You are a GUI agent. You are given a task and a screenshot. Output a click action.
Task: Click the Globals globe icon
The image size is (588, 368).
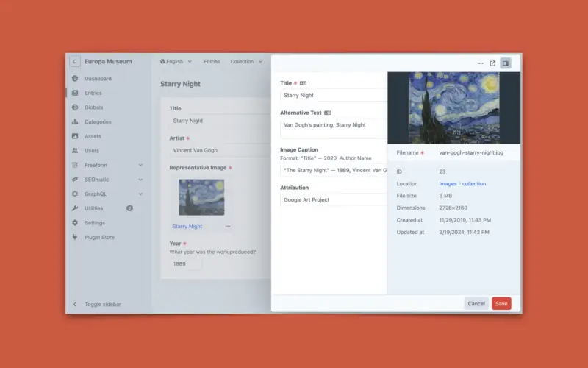tap(75, 107)
